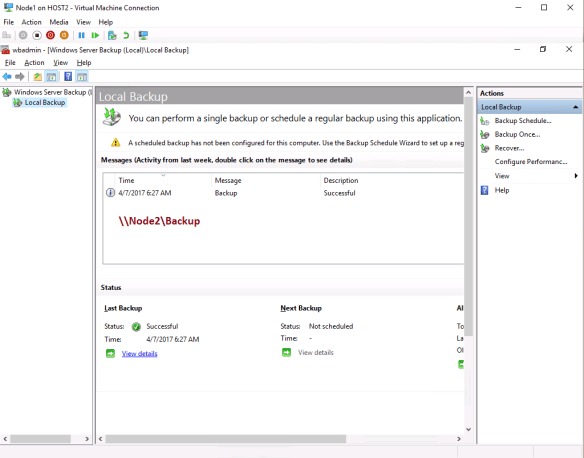Open Configure Performance action
The width and height of the screenshot is (584, 458).
(x=531, y=162)
